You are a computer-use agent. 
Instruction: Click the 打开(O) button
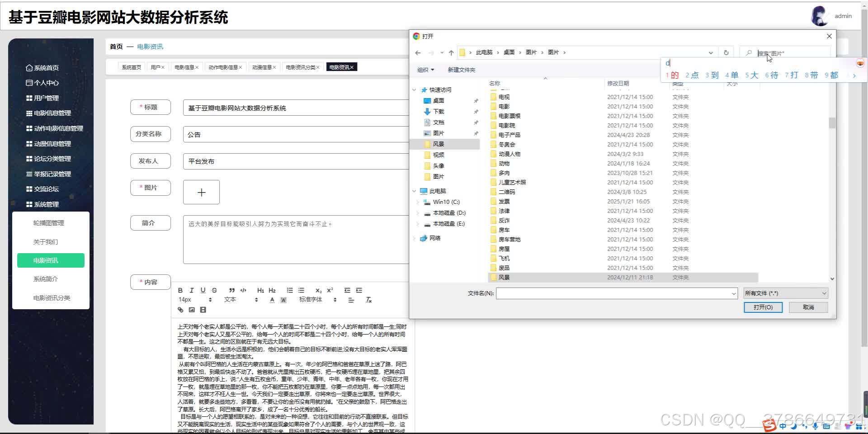point(763,307)
